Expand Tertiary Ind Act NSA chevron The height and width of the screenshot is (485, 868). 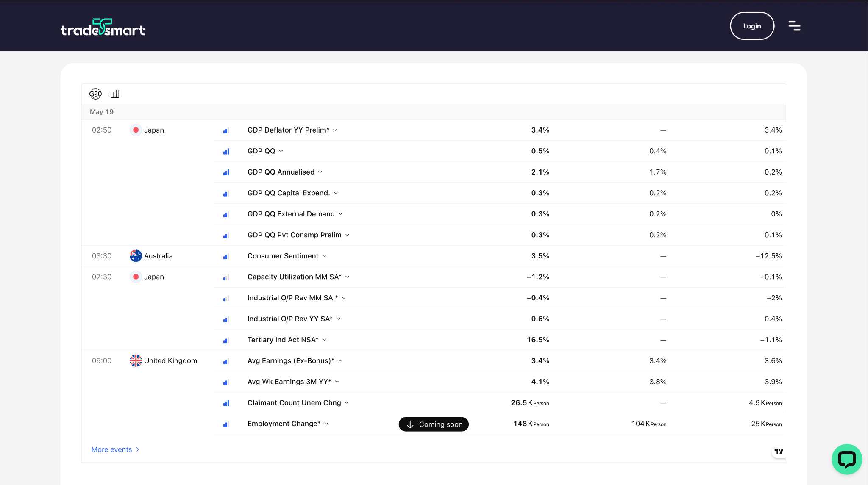[x=324, y=340]
